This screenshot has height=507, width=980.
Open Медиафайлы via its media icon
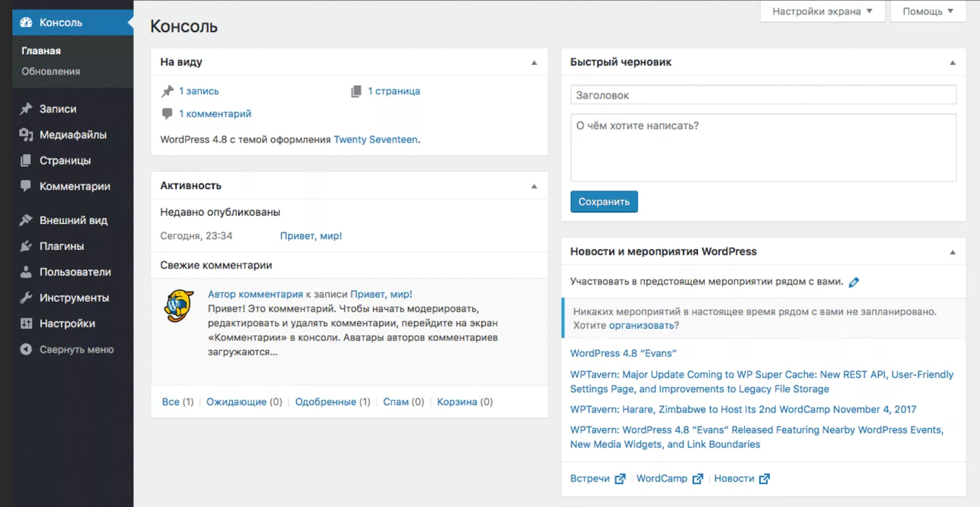coord(26,135)
